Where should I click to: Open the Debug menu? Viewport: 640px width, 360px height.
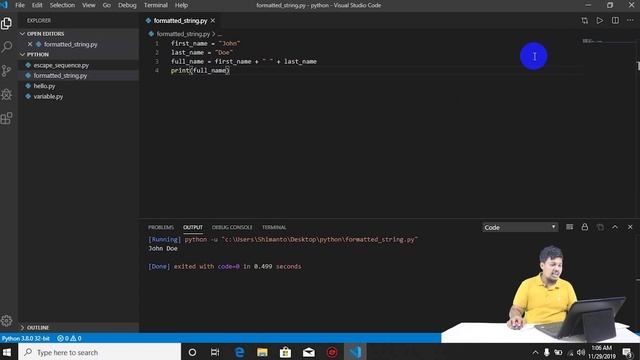point(127,5)
